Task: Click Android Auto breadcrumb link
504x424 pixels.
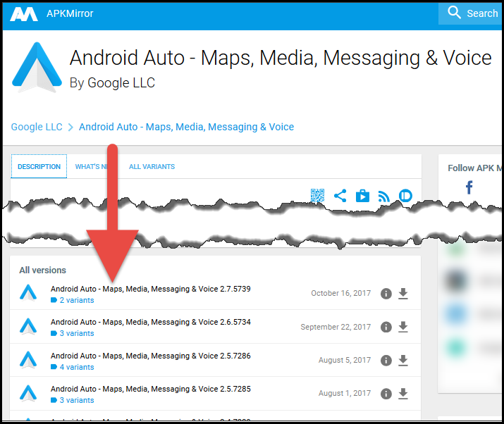Action: 186,127
